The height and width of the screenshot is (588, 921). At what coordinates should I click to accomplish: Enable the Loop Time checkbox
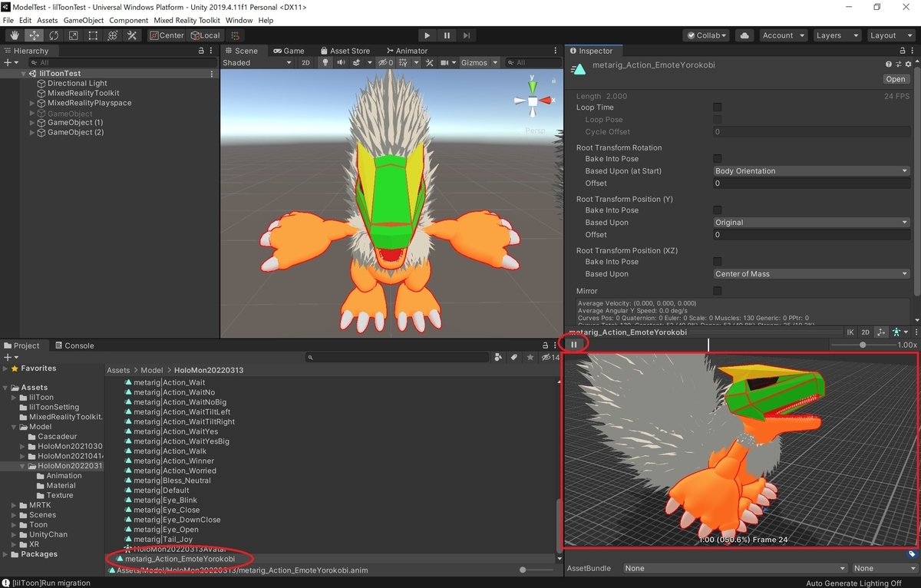718,107
